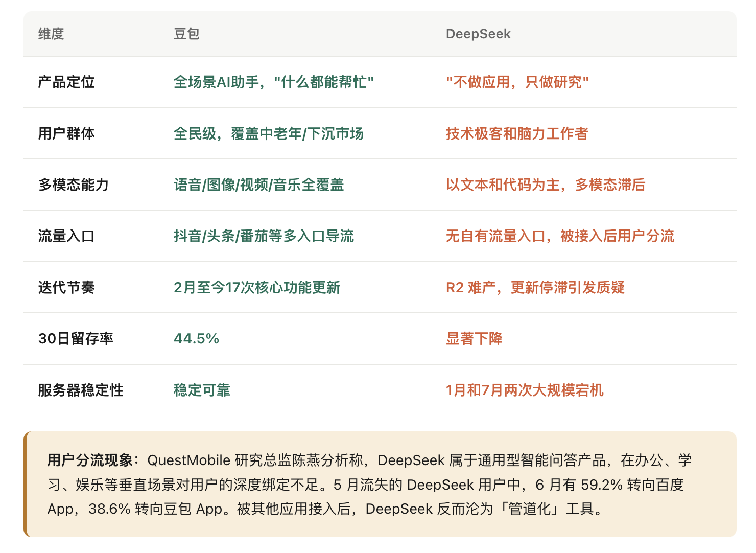Screen dimensions: 756x553
Task: Click 抖音/头条/番茄等多入口导流 cell
Action: (264, 236)
